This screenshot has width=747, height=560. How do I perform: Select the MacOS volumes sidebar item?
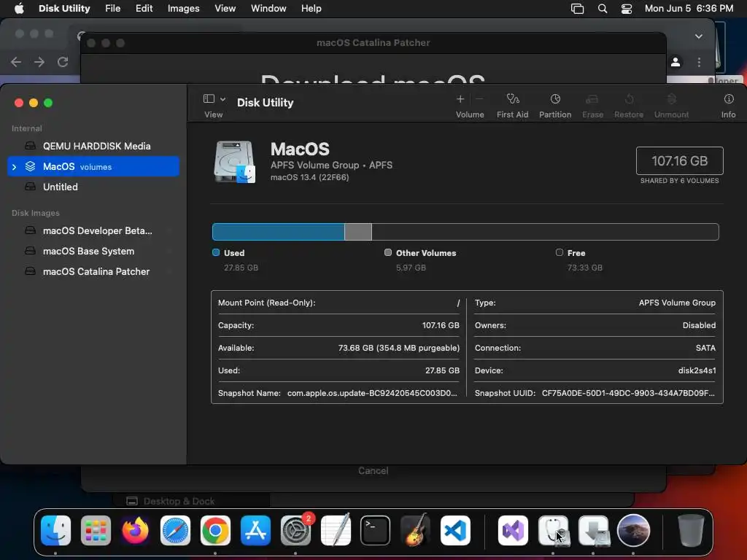tap(93, 167)
